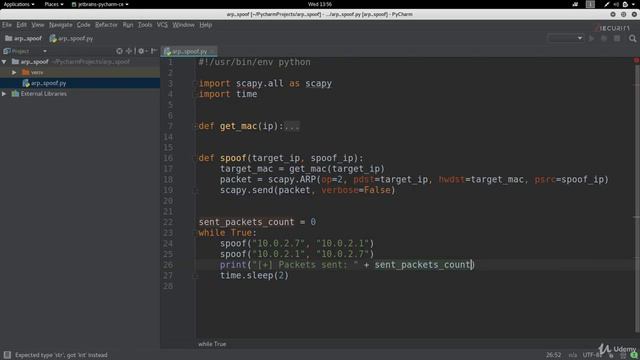The image size is (640, 360).
Task: Open the jetbrains-pycharm-ce app menu
Action: click(100, 4)
